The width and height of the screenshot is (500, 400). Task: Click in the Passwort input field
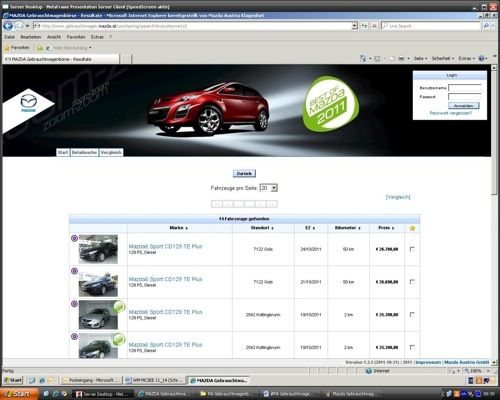click(465, 97)
